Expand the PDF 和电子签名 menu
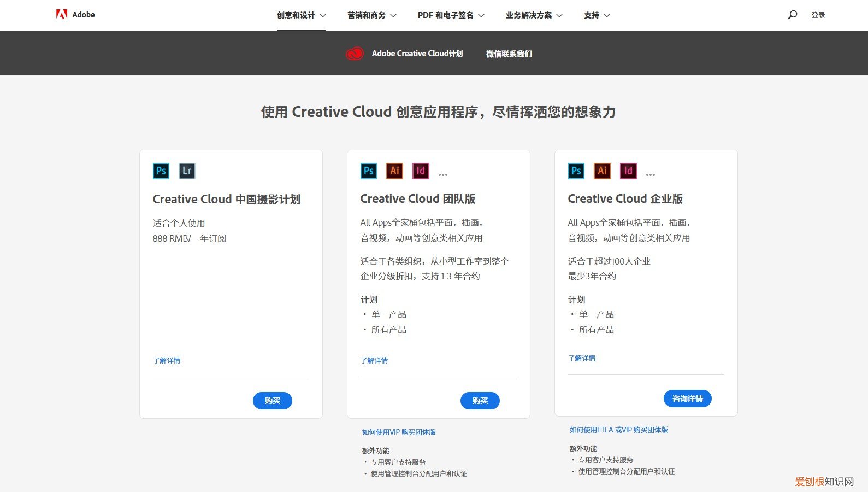868x492 pixels. point(451,15)
